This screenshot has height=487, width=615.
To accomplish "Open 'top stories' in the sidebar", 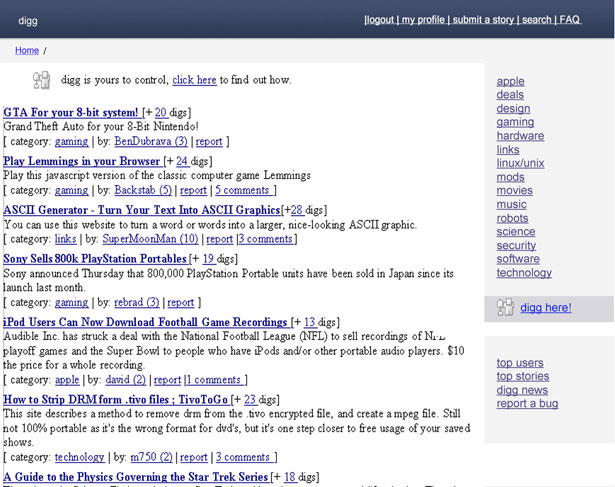I will coord(523,376).
